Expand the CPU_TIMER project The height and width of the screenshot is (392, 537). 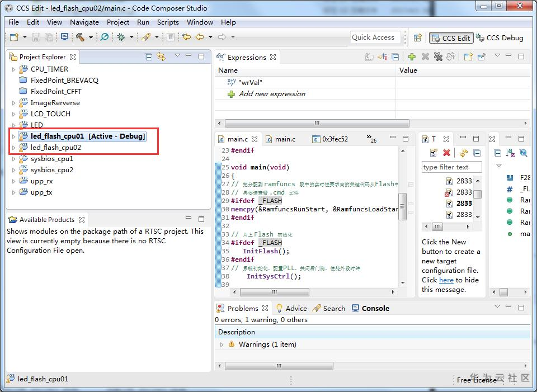pyautogui.click(x=13, y=69)
